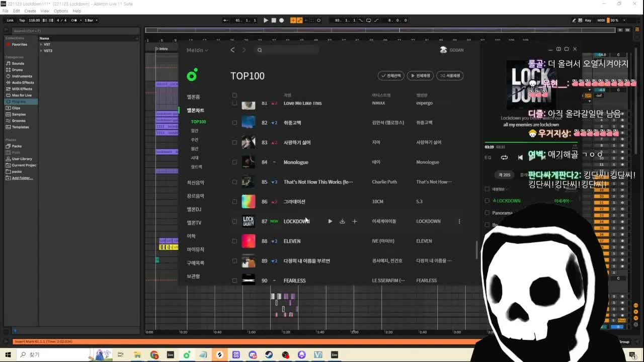Open the Ableton Create menu

[x=30, y=11]
